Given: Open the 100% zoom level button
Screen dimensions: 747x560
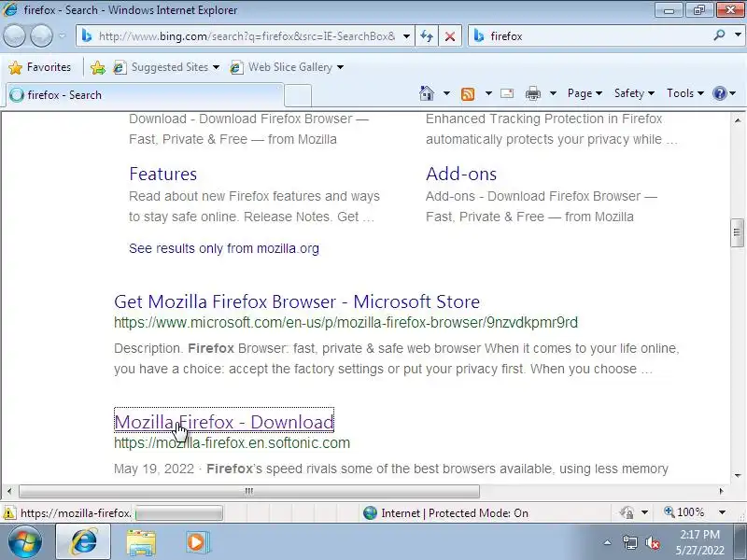Looking at the screenshot, I should (x=684, y=512).
